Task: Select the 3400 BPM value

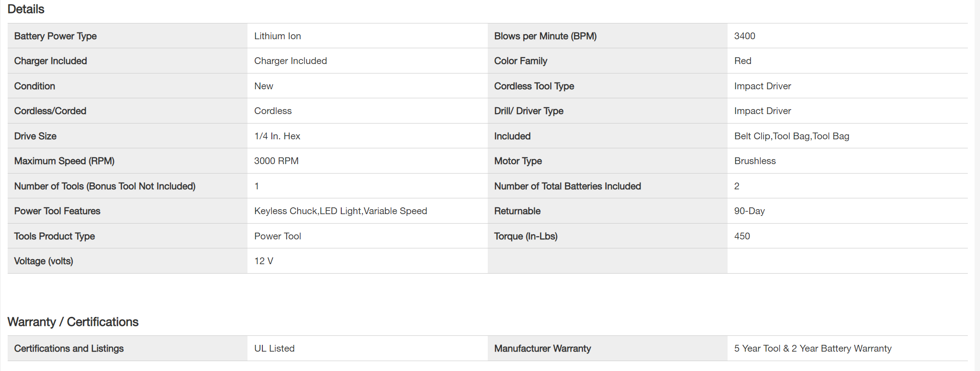Action: click(x=744, y=36)
